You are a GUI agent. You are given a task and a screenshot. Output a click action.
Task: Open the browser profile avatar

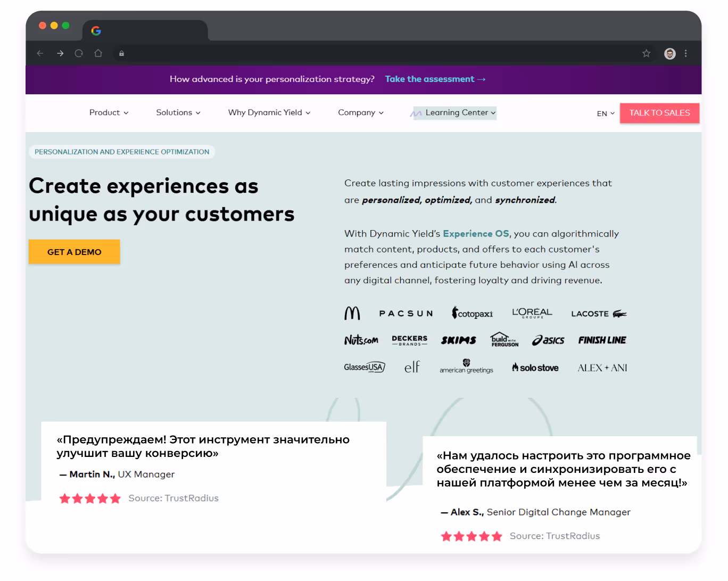click(670, 53)
